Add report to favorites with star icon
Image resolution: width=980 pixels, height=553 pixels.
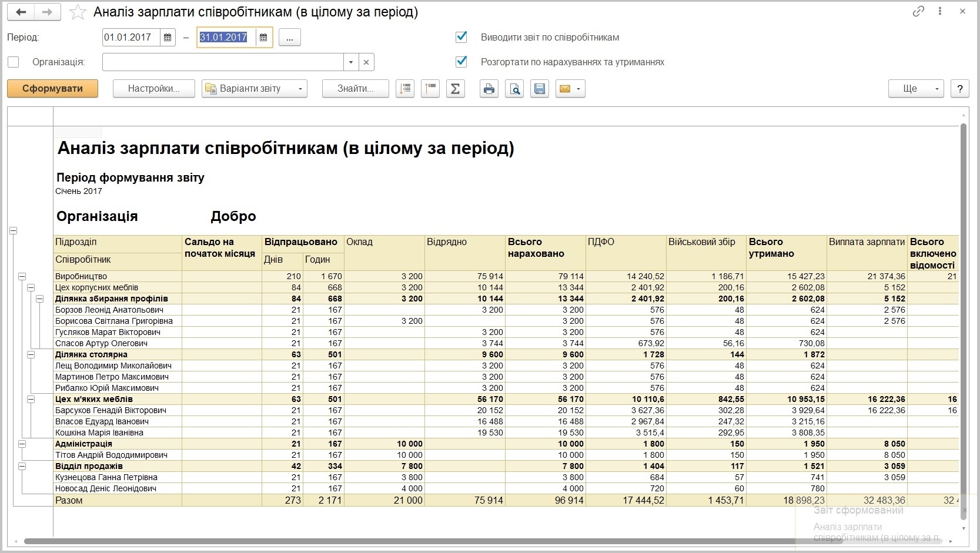[x=78, y=12]
